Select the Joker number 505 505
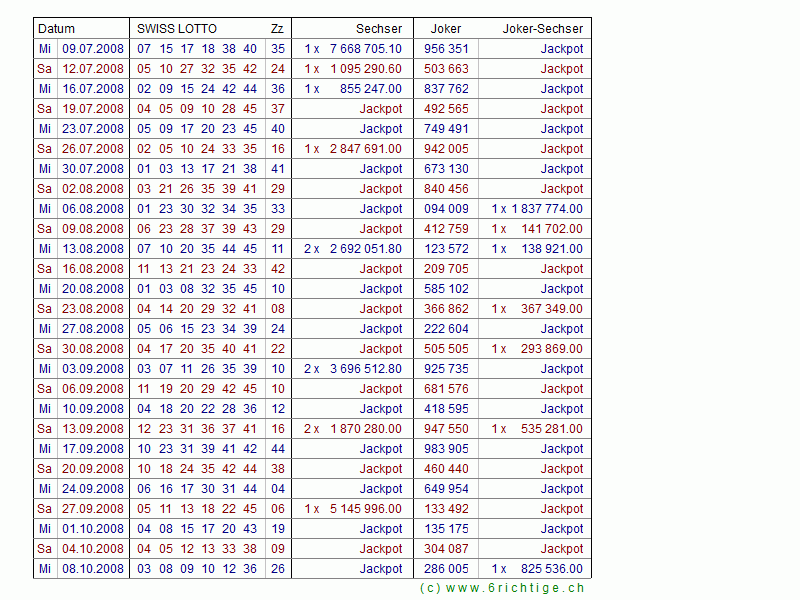Screen dimensions: 800x600 (446, 349)
